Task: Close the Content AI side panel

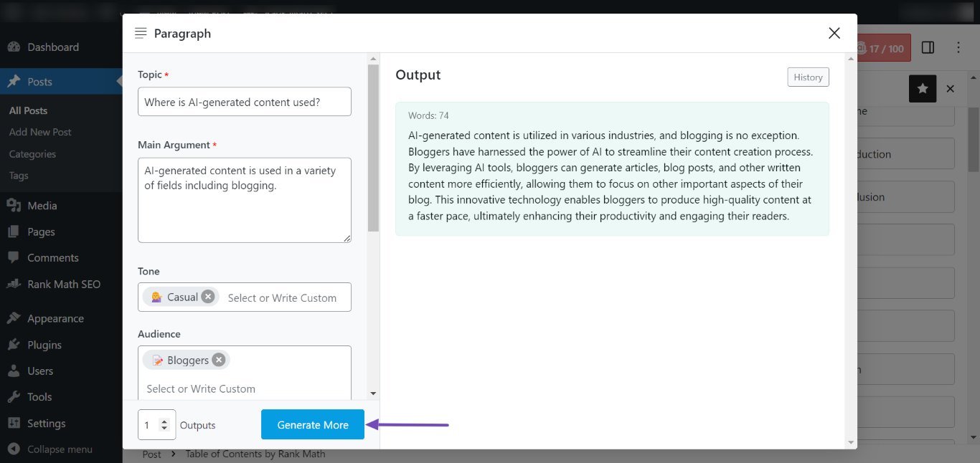Action: [x=950, y=89]
